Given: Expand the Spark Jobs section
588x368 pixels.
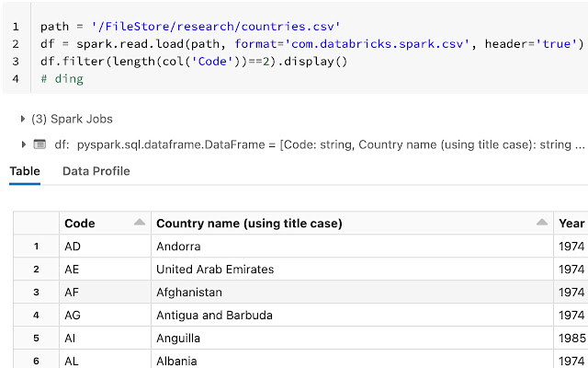Looking at the screenshot, I should point(23,119).
